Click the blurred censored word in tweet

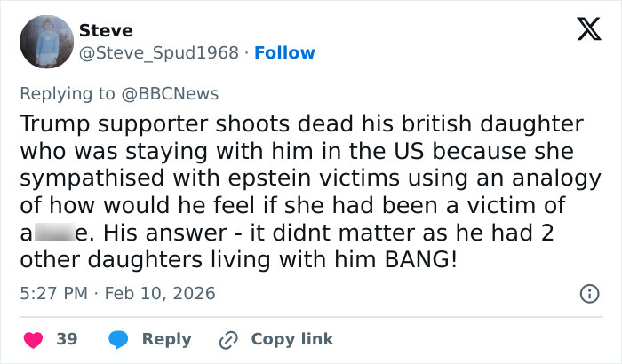[52, 233]
